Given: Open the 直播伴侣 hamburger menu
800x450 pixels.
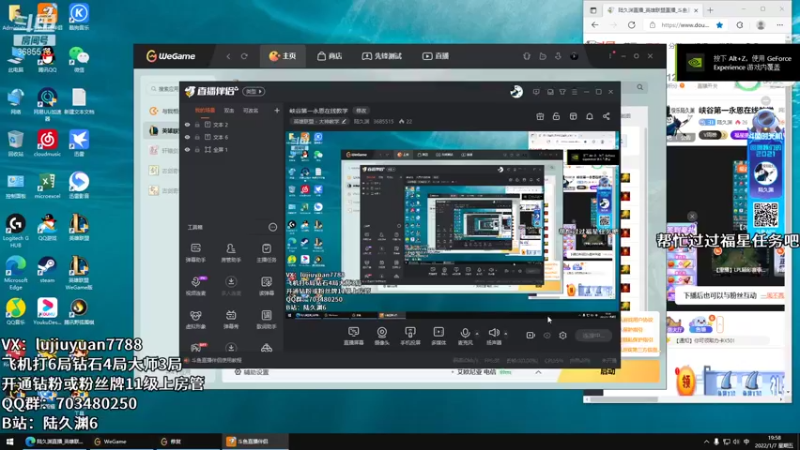Looking at the screenshot, I should tap(574, 92).
